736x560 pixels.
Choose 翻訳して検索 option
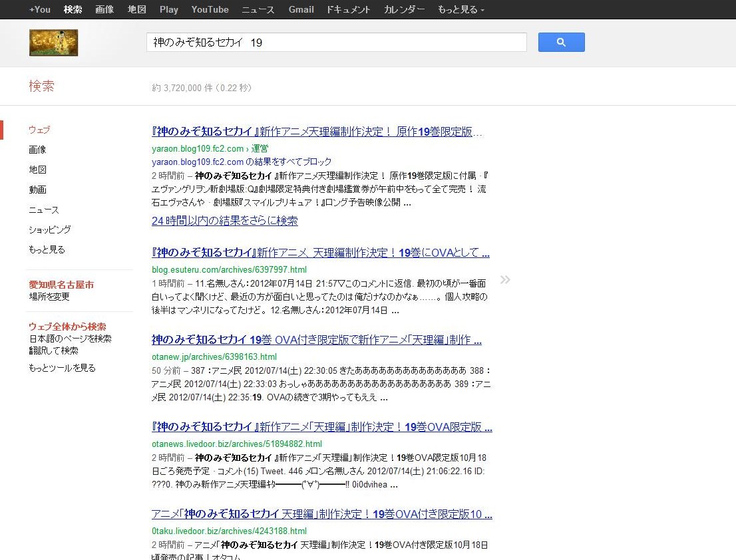[53, 350]
